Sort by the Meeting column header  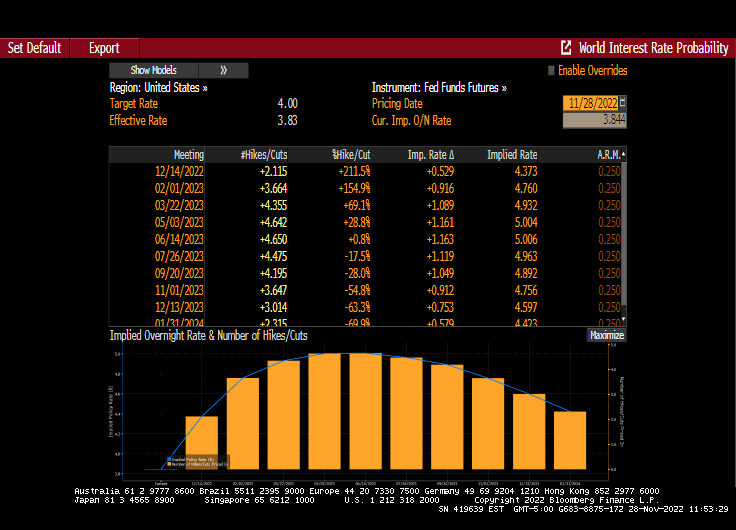[x=188, y=155]
